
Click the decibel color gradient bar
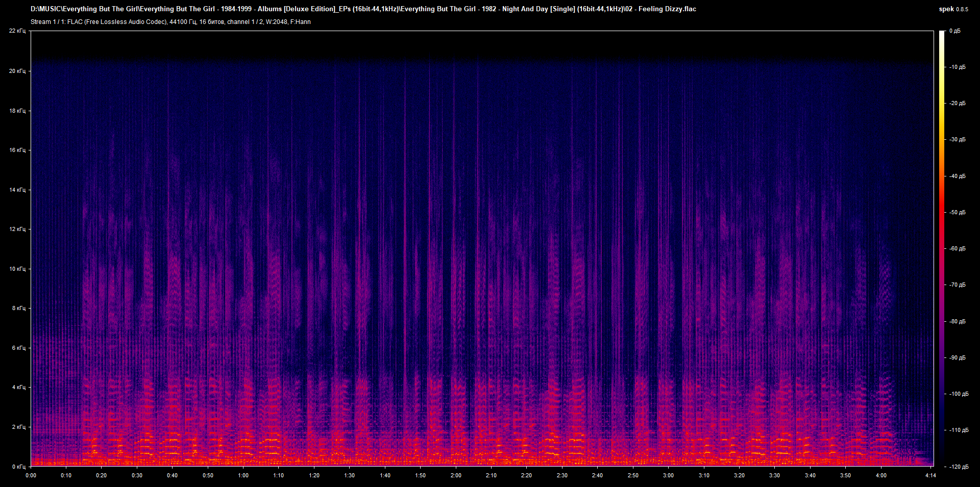[942, 248]
